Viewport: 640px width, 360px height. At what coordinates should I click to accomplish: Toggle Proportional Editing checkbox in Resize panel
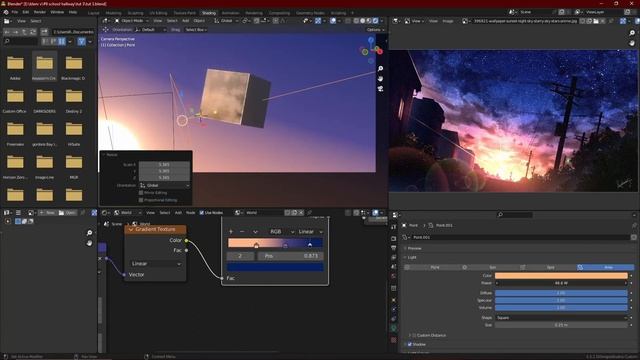141,200
